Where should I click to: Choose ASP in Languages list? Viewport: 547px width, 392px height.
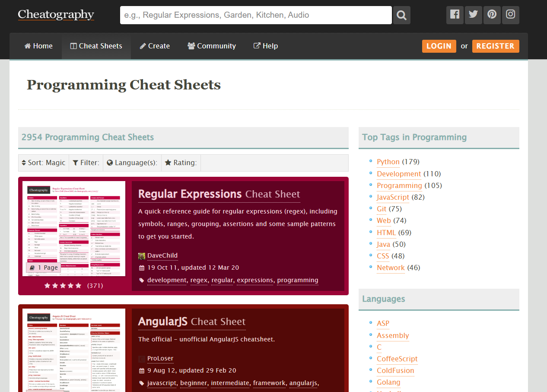tap(383, 324)
